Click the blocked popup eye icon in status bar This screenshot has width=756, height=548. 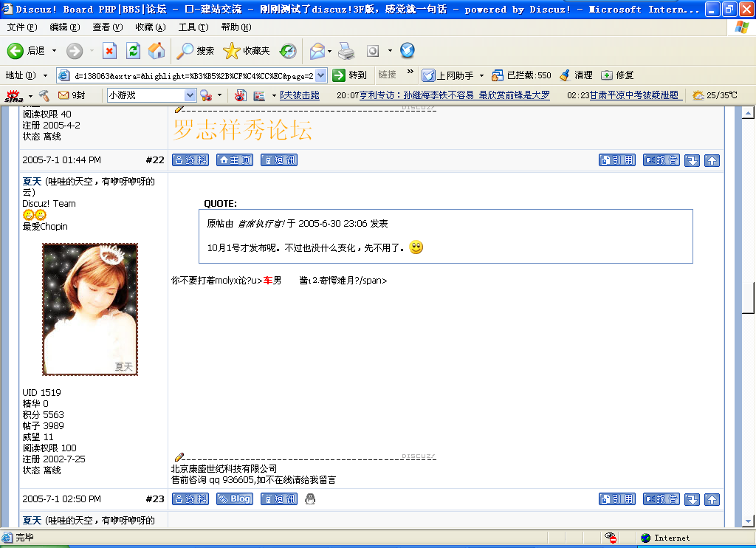pos(611,538)
